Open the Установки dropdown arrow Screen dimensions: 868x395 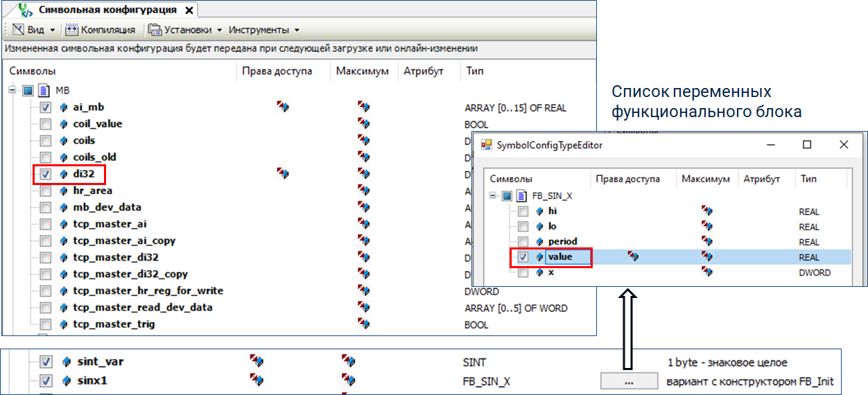pos(220,30)
